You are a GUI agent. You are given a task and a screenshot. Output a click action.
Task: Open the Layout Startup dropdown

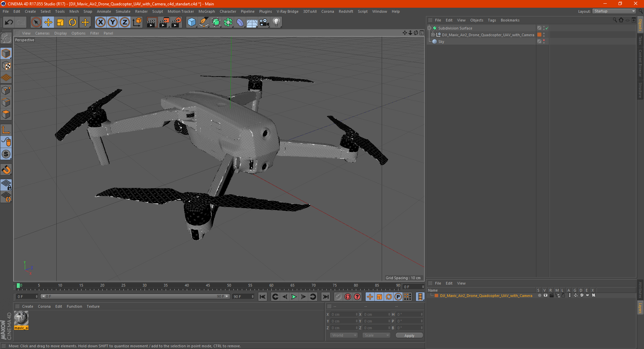click(x=614, y=11)
